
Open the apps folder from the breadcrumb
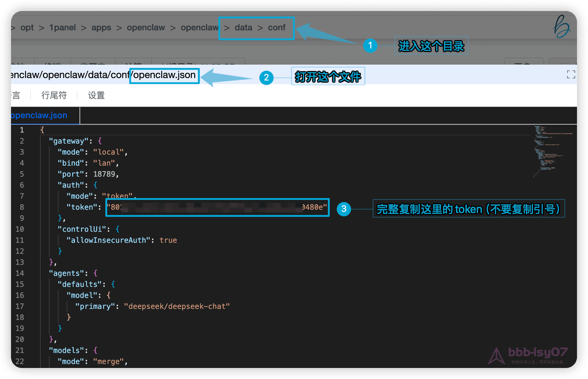pos(101,27)
